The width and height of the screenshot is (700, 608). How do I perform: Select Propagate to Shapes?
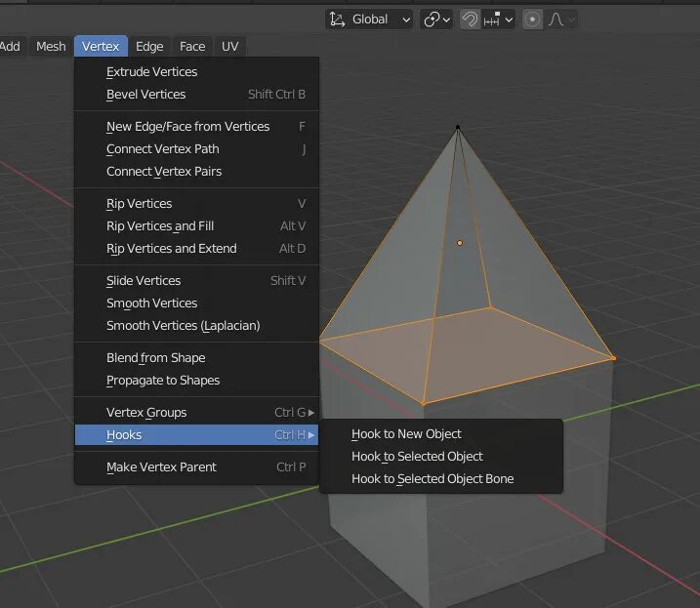click(196, 381)
